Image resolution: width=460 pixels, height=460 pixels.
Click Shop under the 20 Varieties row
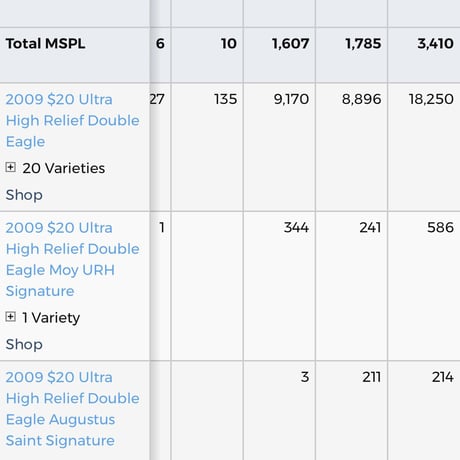[24, 195]
